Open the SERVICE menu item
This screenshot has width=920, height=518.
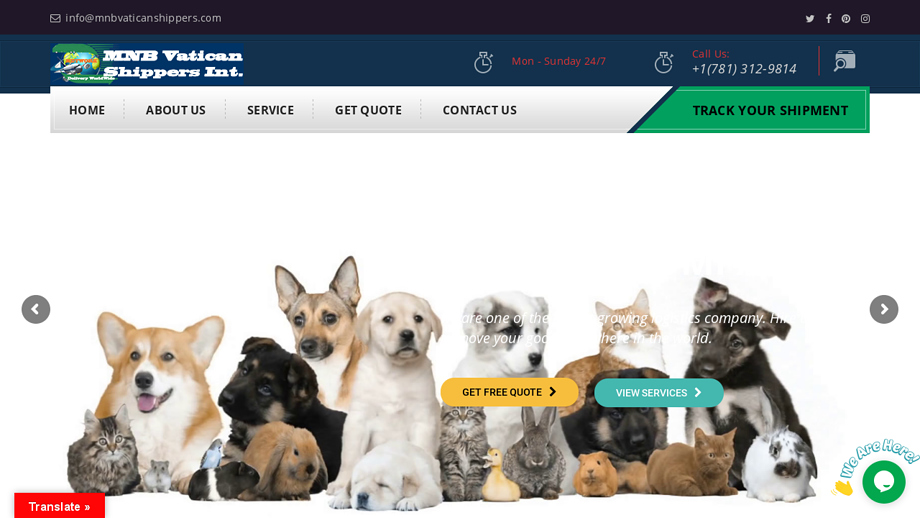tap(270, 110)
